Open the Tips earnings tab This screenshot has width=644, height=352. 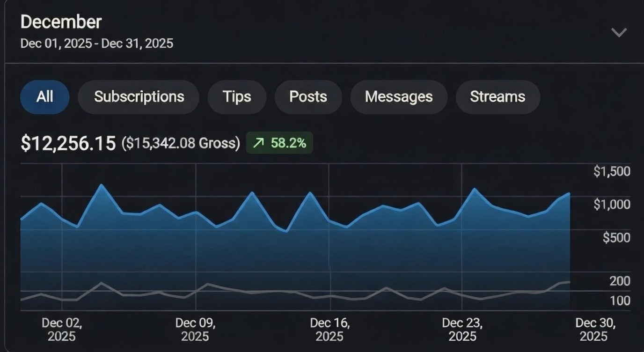click(237, 97)
